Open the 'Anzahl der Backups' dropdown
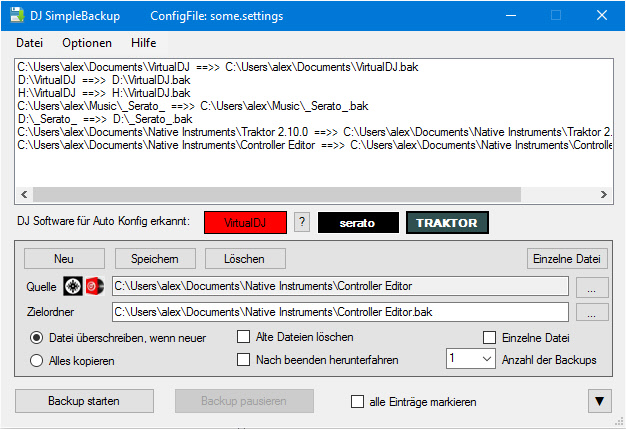 click(471, 358)
